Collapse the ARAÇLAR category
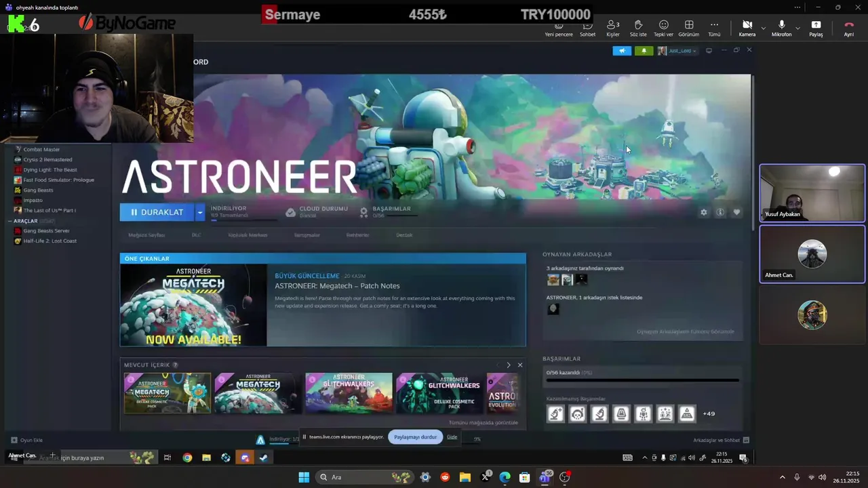 (11, 221)
